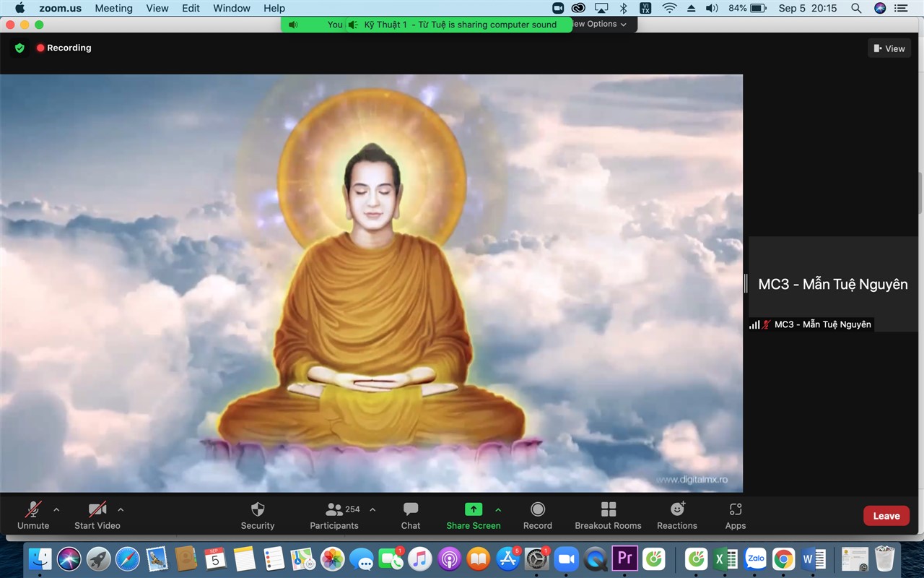Open Music from the Dock

(419, 558)
